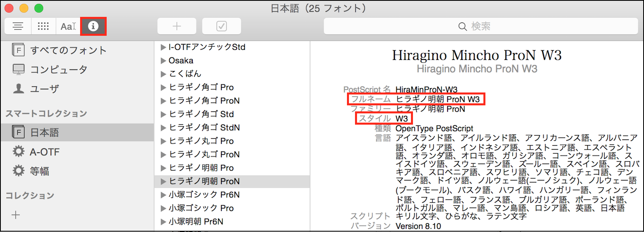Expand Osaka font family
Image resolution: width=644 pixels, height=232 pixels.
coord(163,61)
